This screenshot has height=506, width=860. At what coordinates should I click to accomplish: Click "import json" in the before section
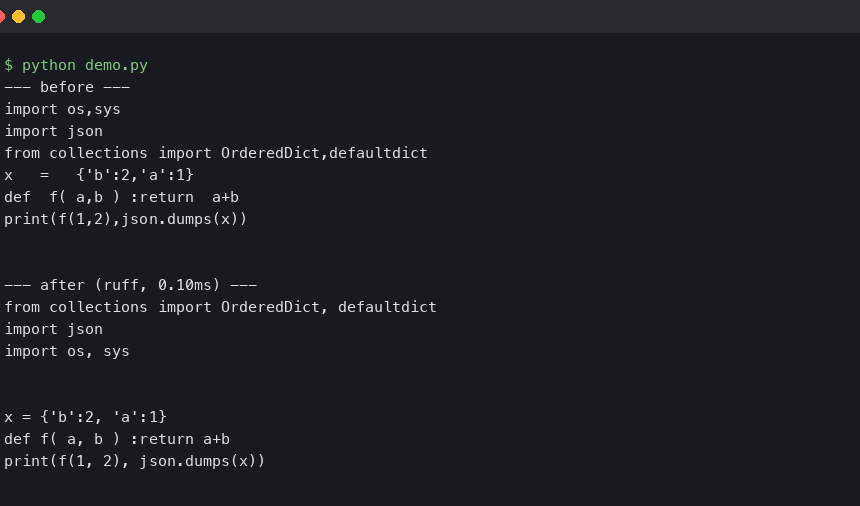click(x=53, y=131)
